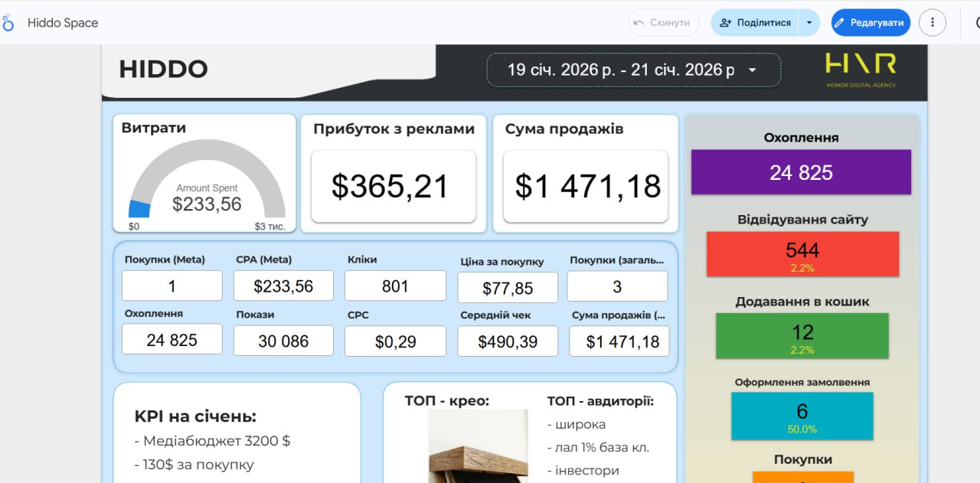Click the Кліки value 801

[x=395, y=286]
